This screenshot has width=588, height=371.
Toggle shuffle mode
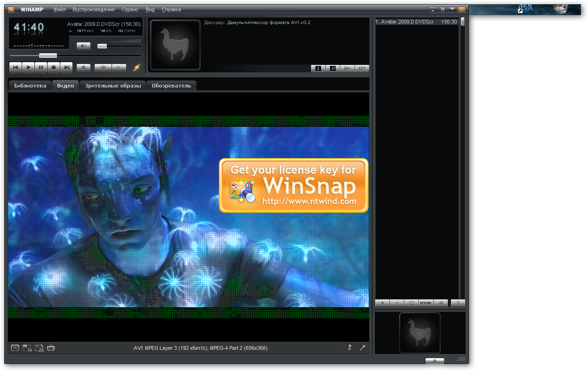pyautogui.click(x=103, y=67)
